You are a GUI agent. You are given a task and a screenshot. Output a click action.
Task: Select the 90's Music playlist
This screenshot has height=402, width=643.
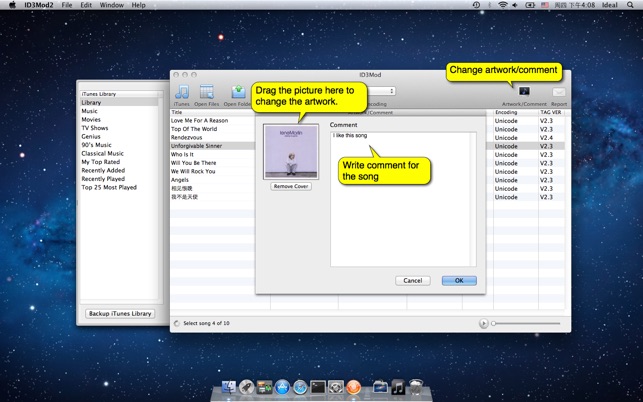coord(119,145)
